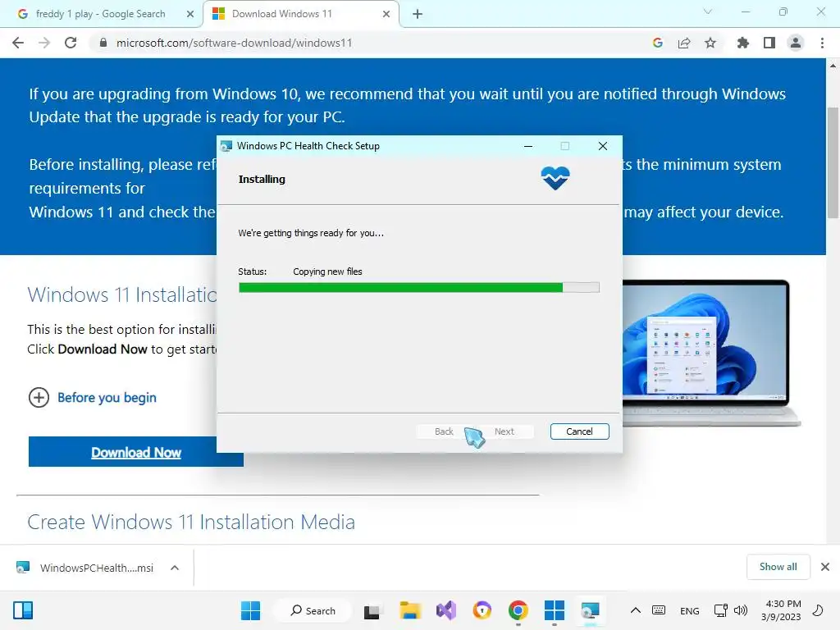Open a new Chrome tab
The image size is (840, 630).
418,14
